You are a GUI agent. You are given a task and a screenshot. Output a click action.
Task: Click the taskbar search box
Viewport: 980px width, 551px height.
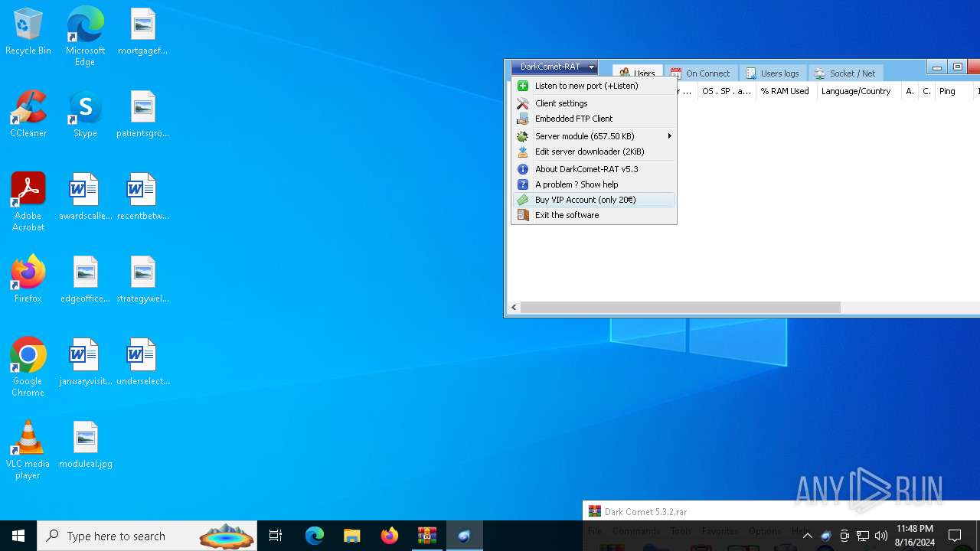pos(147,536)
